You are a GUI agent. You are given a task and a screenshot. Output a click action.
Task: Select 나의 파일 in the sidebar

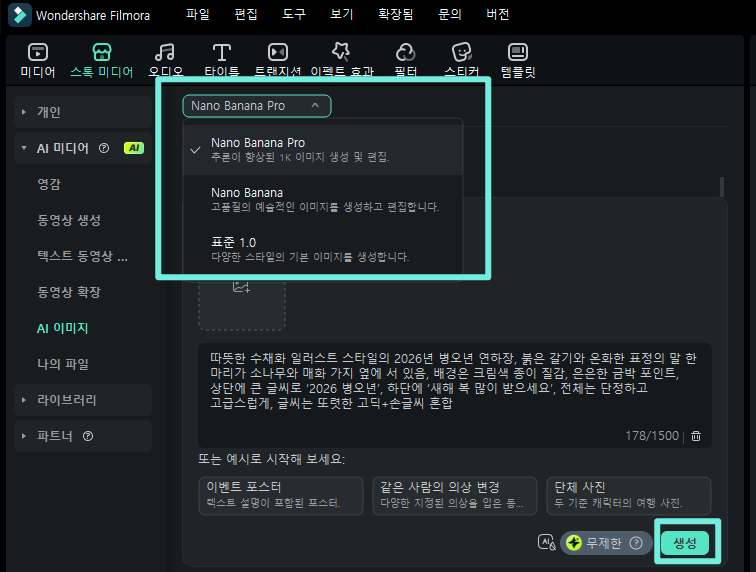pos(63,364)
